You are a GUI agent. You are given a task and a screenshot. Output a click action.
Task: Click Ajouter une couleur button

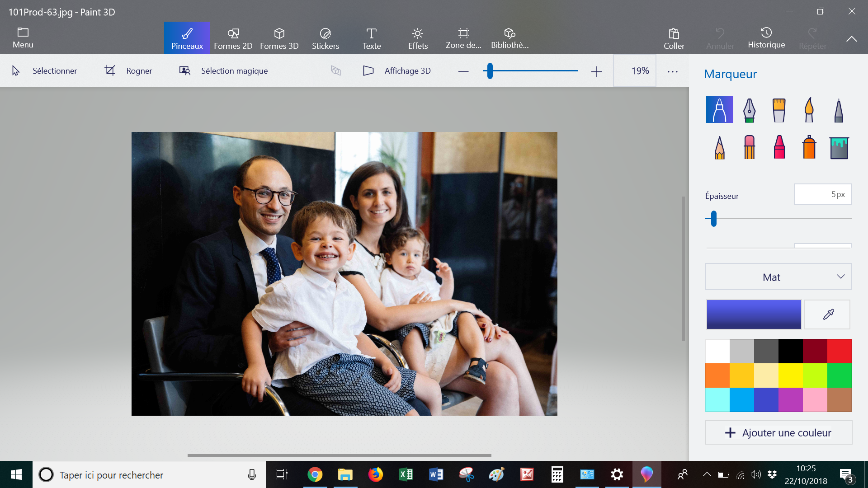[x=778, y=432]
